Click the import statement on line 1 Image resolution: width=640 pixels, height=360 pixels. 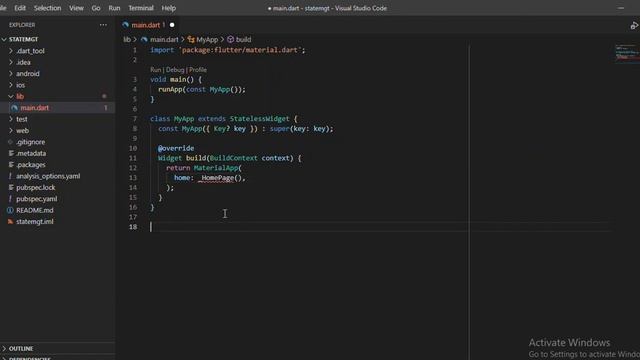228,50
